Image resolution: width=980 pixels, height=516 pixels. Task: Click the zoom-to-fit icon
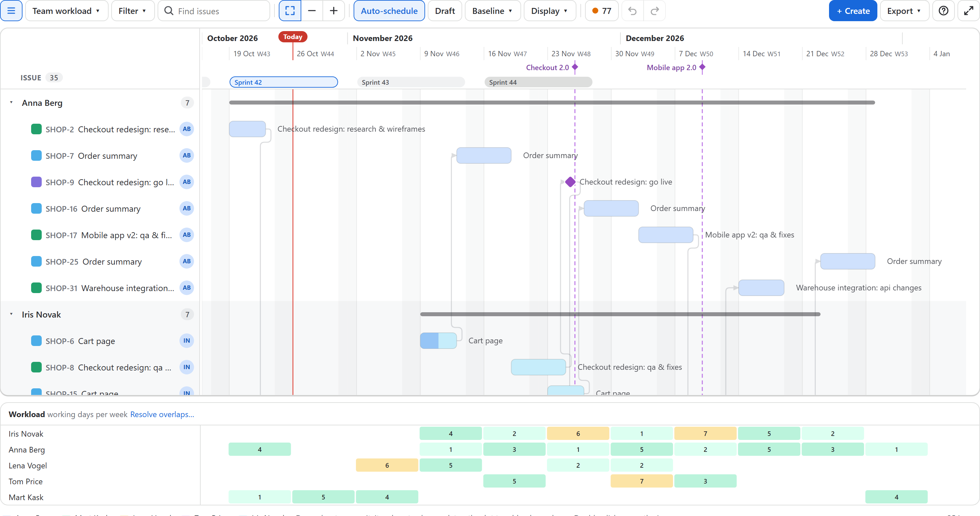pos(290,11)
